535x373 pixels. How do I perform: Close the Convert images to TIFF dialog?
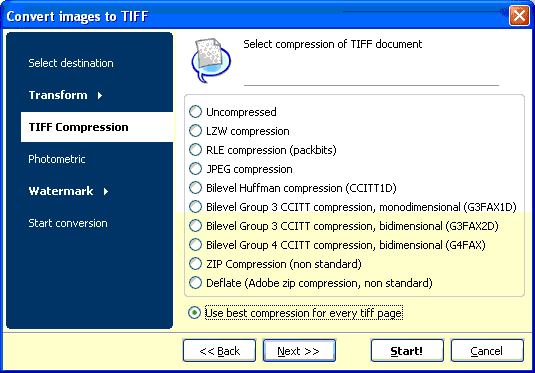pyautogui.click(x=519, y=15)
